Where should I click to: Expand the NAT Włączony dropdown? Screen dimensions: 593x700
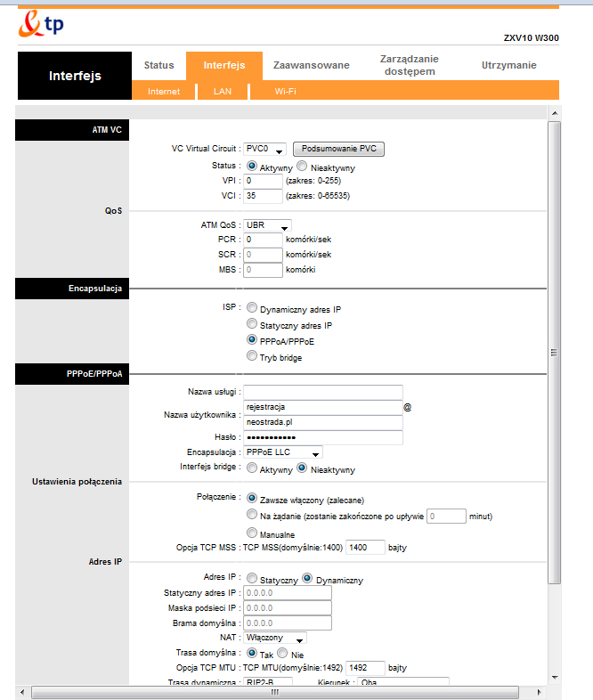click(275, 638)
